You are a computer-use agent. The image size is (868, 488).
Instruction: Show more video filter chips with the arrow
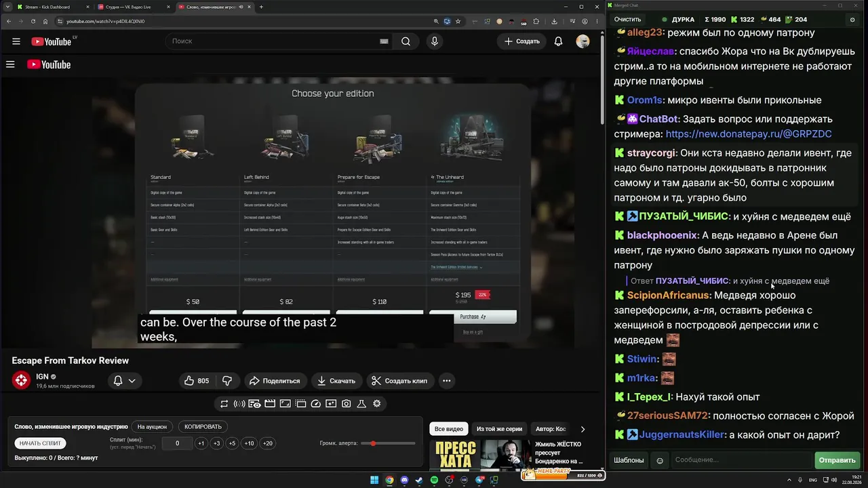tap(583, 429)
